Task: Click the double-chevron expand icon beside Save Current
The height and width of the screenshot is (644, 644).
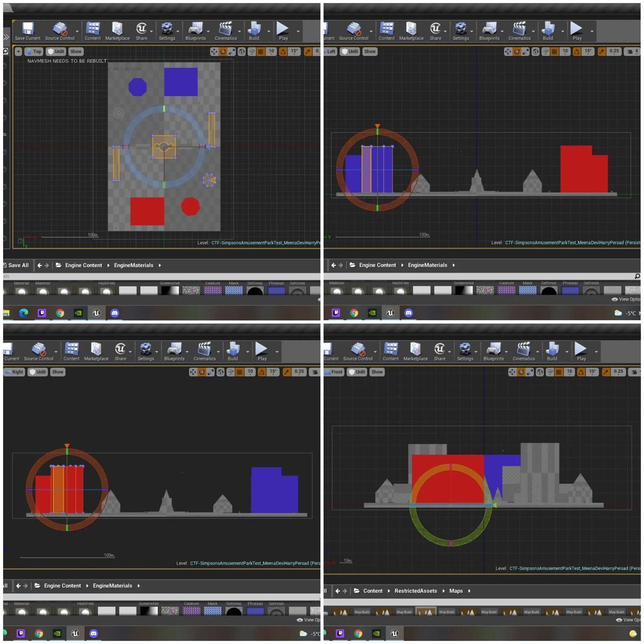Action: 6,37
